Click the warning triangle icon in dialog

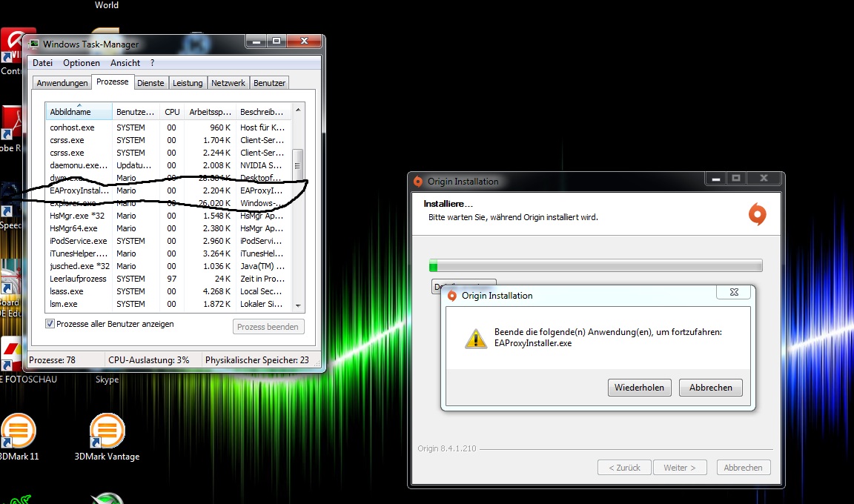click(475, 338)
